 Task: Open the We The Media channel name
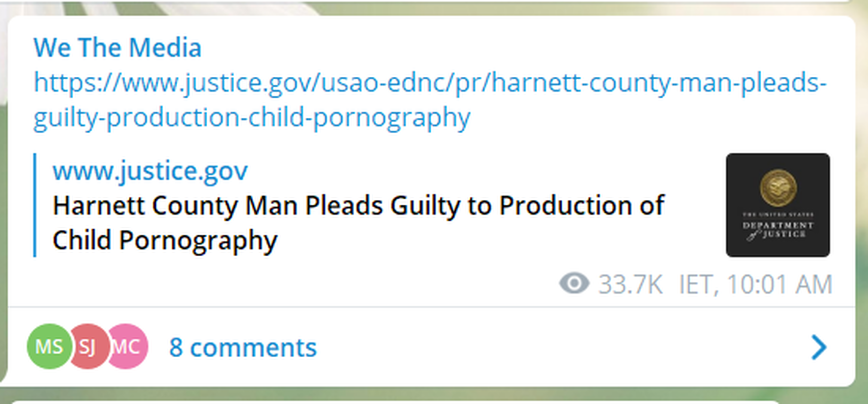click(x=117, y=48)
